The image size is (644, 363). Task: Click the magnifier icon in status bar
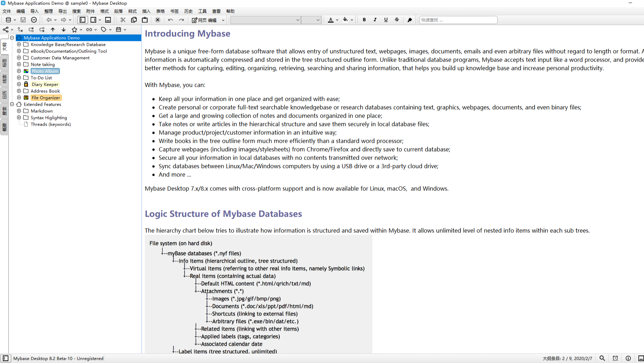(602, 358)
